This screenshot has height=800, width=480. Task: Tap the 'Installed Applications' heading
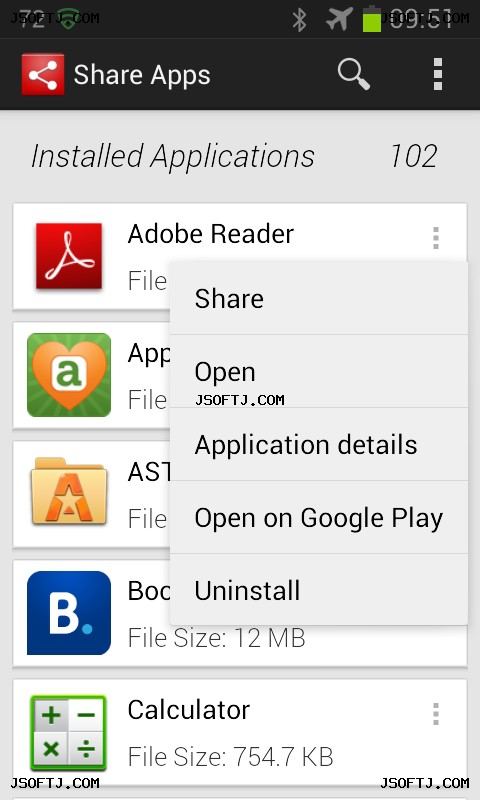tap(173, 156)
